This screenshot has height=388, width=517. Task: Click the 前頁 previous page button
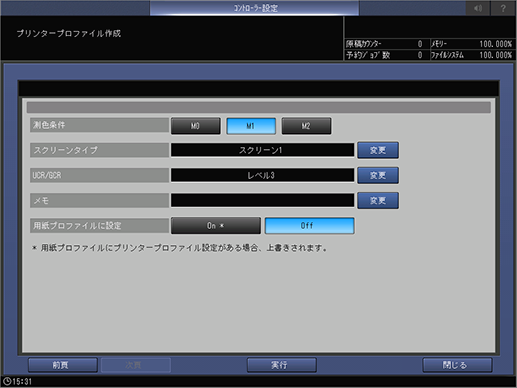(63, 365)
